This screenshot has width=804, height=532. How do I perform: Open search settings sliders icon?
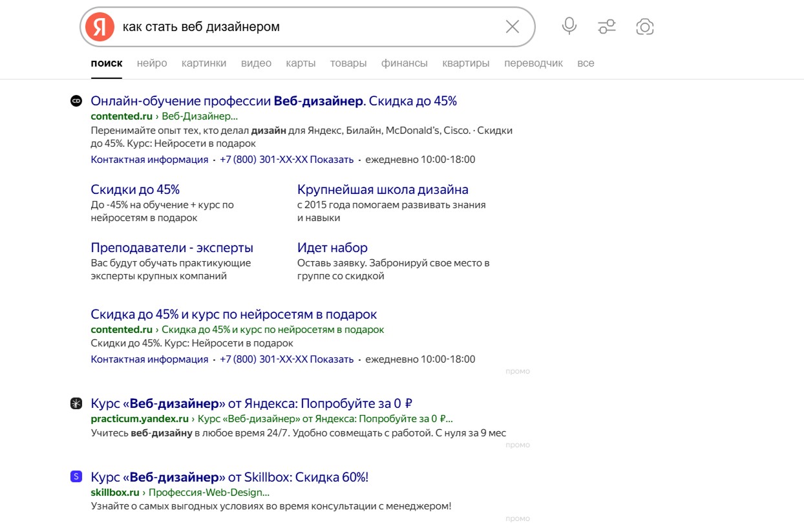point(607,27)
